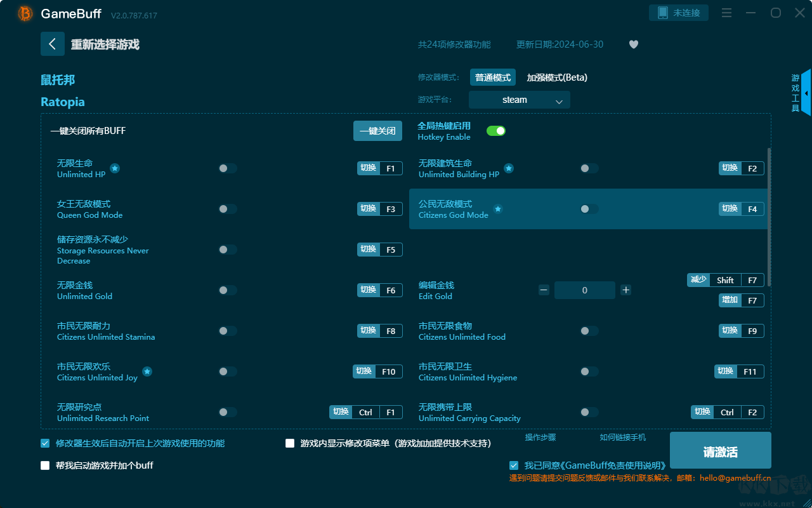812x508 pixels.
Task: Click F3 hotkey button for Queen God Mode
Action: pos(380,209)
